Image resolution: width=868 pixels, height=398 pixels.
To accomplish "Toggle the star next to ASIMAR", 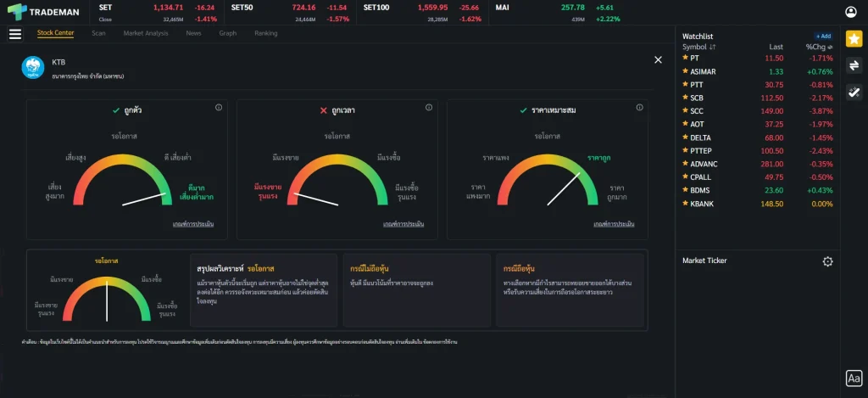I will (686, 71).
